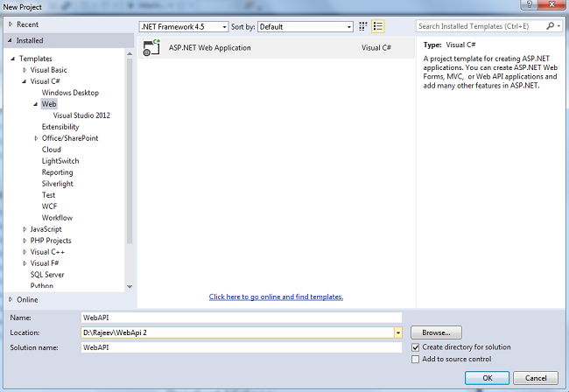The height and width of the screenshot is (392, 569).
Task: Select Visual Studio 2012 under Web
Action: [x=81, y=115]
